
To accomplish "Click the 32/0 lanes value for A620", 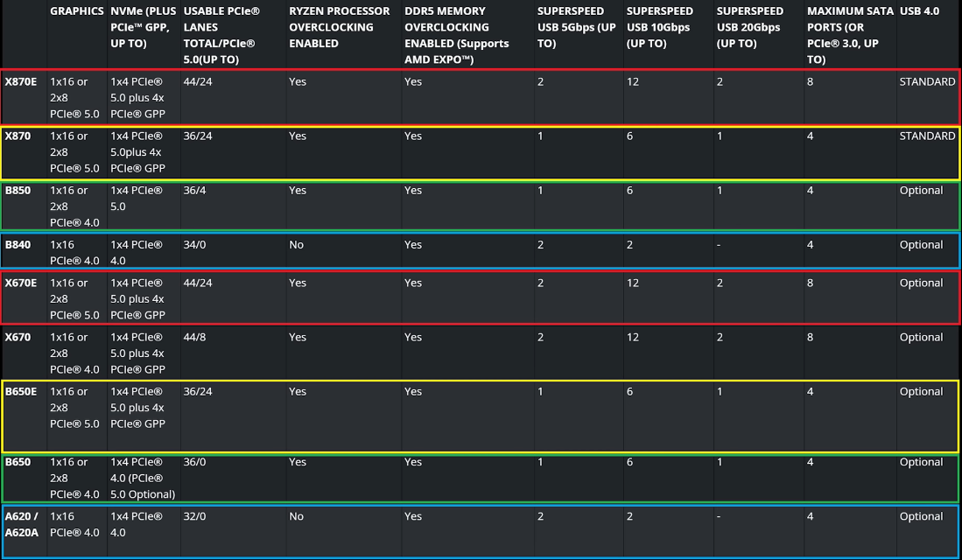I will pyautogui.click(x=194, y=516).
